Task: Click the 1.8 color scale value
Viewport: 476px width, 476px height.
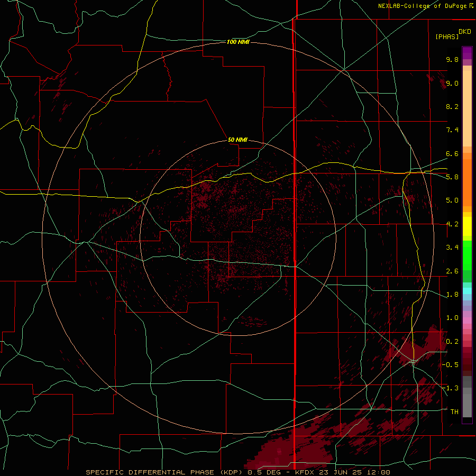Action: click(452, 295)
